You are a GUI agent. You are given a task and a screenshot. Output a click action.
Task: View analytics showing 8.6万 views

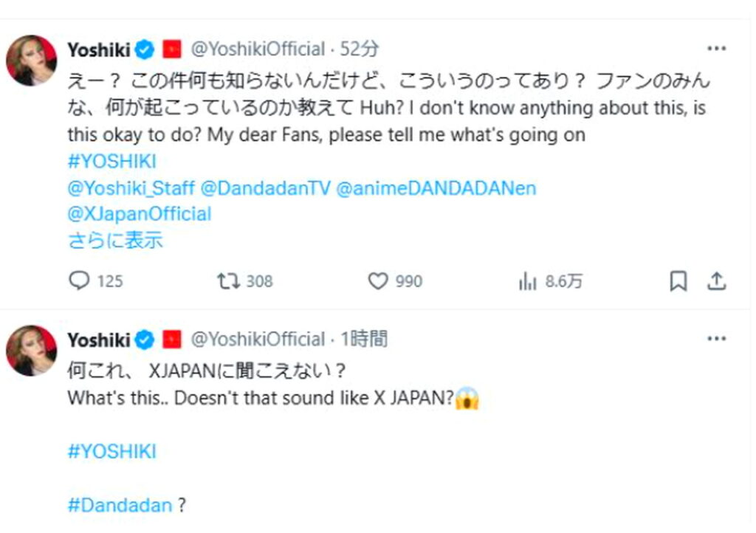click(528, 281)
